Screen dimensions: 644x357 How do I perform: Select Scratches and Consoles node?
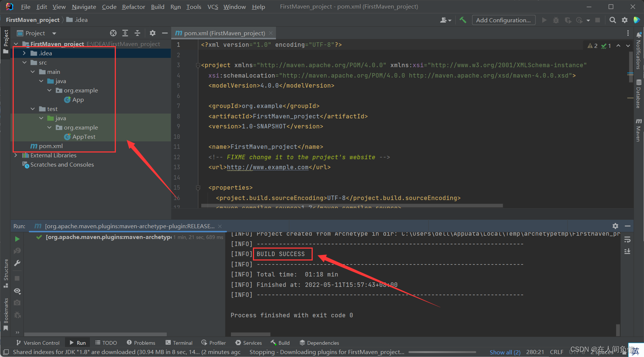pyautogui.click(x=58, y=164)
